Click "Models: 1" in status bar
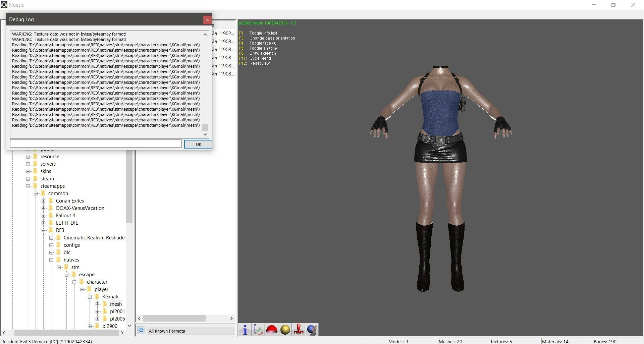The image size is (644, 344). coord(398,341)
